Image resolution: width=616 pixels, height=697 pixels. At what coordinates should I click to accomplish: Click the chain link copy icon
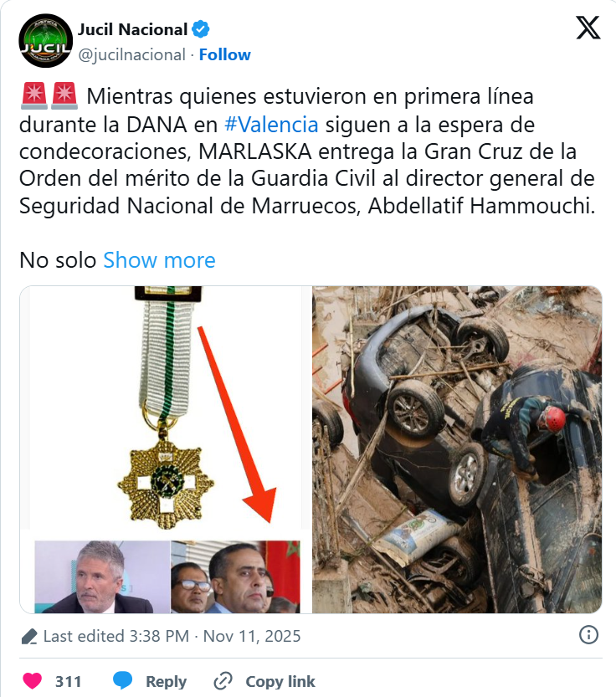coord(223,681)
